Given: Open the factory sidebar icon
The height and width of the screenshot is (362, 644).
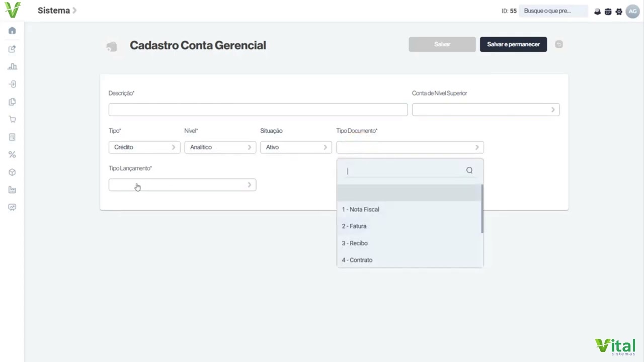Looking at the screenshot, I should pos(12,190).
